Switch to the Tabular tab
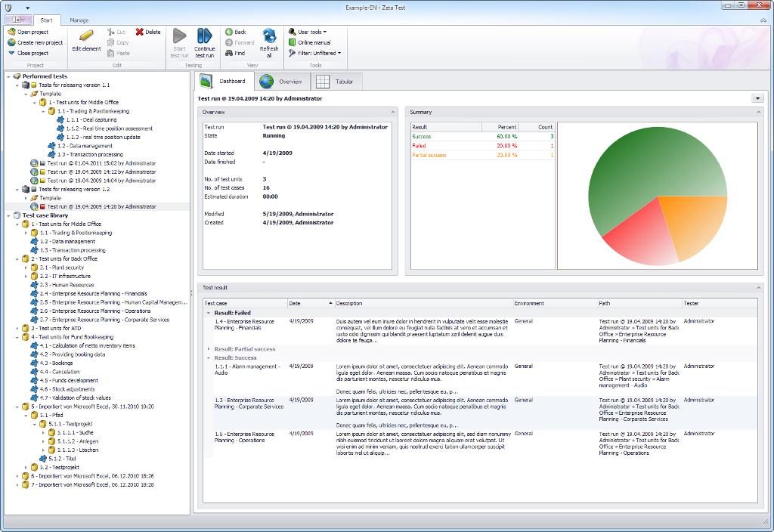Image resolution: width=774 pixels, height=532 pixels. [x=336, y=82]
